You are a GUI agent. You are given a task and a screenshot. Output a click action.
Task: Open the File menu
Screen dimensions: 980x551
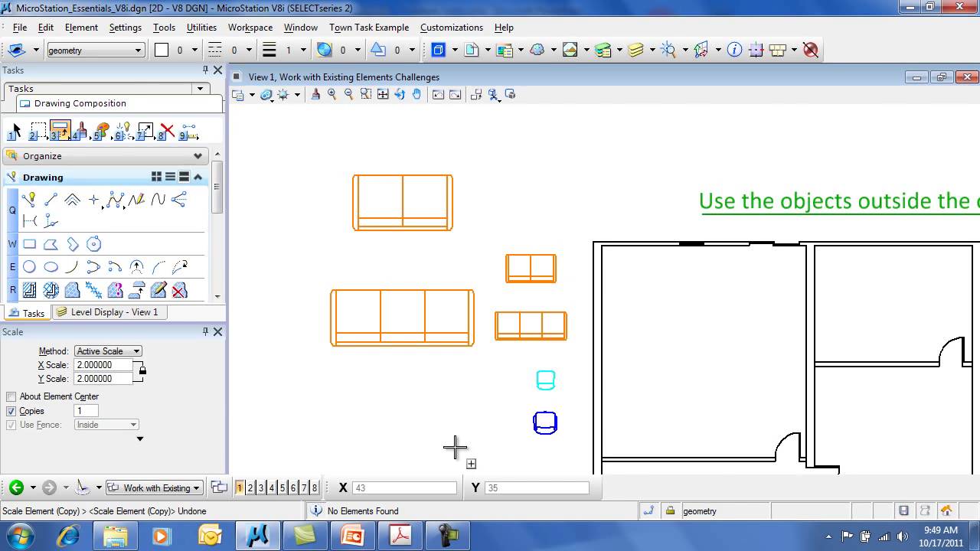click(x=20, y=27)
